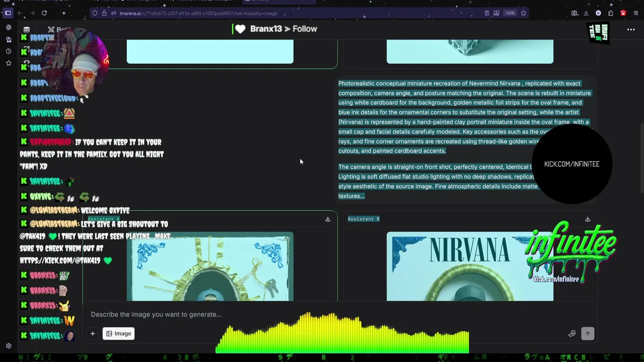Open Assistant A cardboard Nirvana image
The image size is (644, 362).
(x=210, y=266)
